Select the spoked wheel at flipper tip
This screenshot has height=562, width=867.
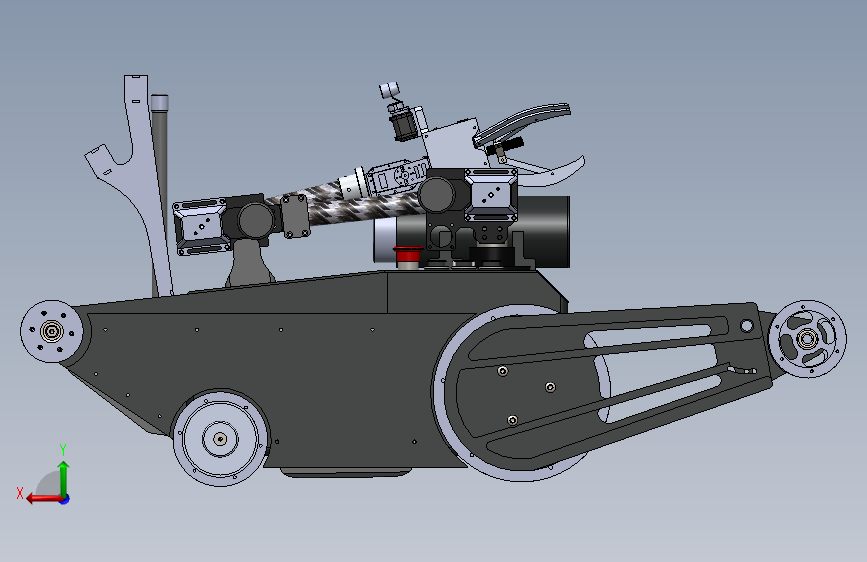pos(807,339)
